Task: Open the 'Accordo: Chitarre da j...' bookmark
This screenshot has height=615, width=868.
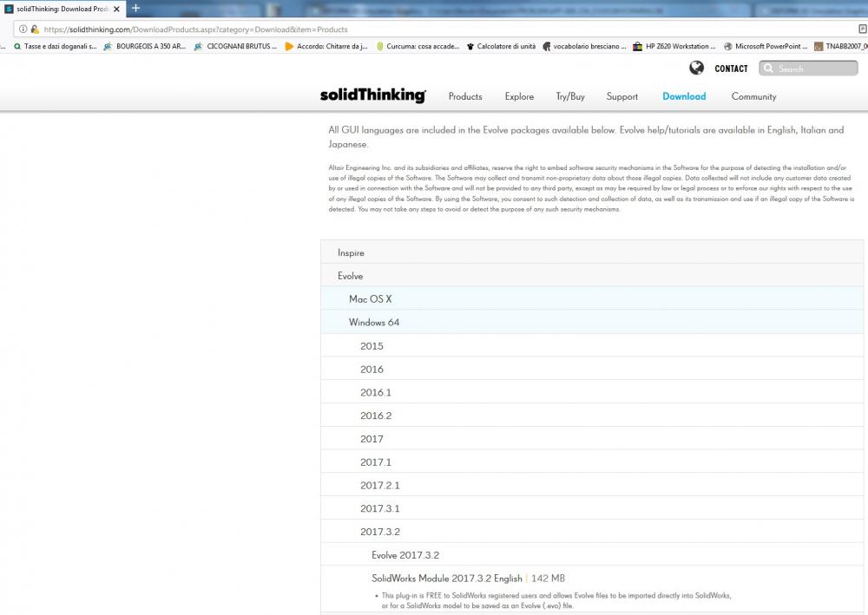Action: (x=326, y=47)
